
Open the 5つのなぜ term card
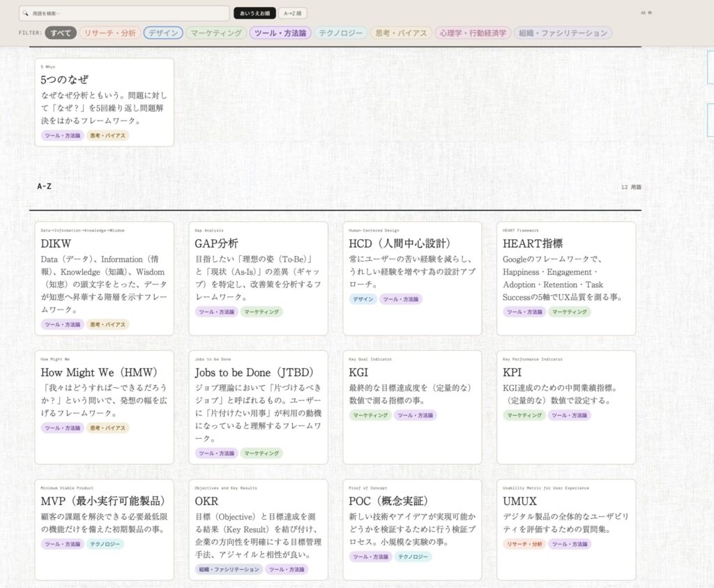pyautogui.click(x=65, y=80)
